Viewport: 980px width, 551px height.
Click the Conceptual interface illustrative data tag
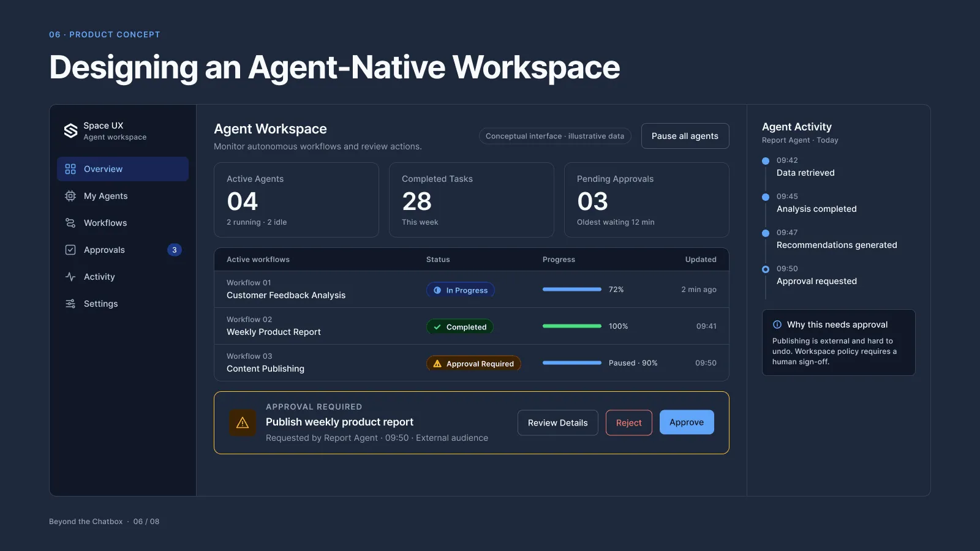(555, 136)
